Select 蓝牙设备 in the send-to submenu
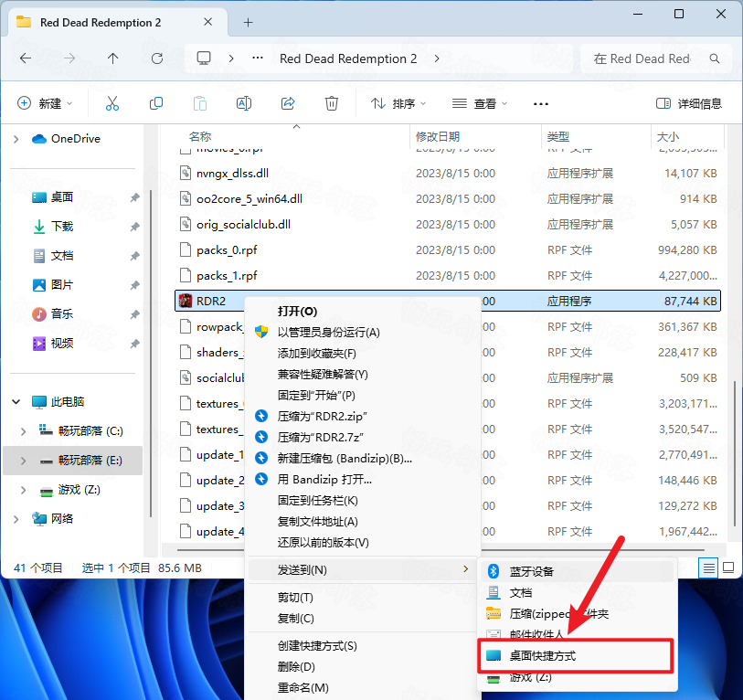The height and width of the screenshot is (700, 743). pos(578,571)
